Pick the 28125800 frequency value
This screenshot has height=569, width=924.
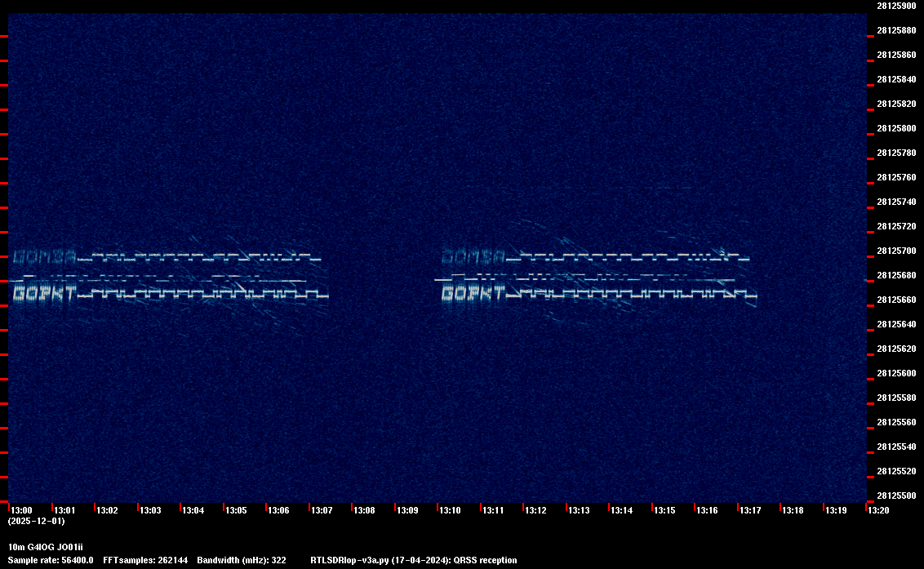coord(897,128)
